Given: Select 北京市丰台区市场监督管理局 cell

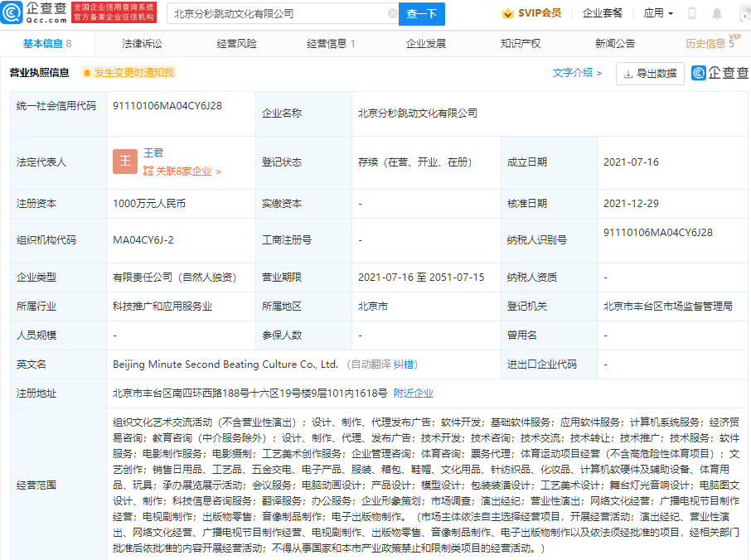Looking at the screenshot, I should pyautogui.click(x=667, y=307).
